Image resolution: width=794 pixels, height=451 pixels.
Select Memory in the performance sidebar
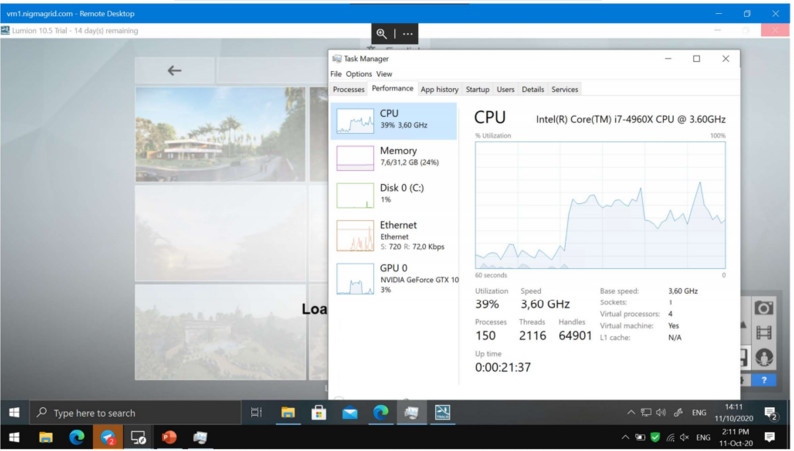[x=395, y=158]
